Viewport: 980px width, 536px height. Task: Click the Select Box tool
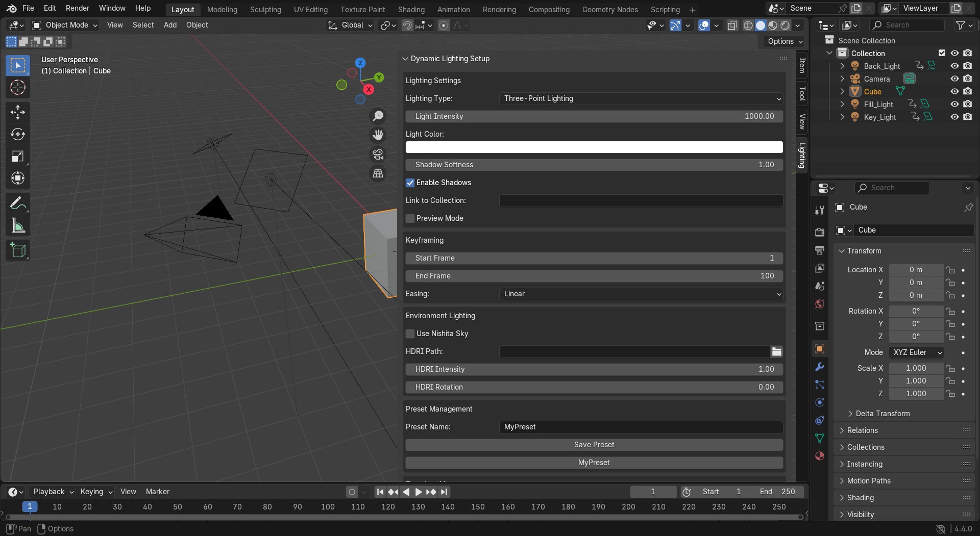coord(18,65)
